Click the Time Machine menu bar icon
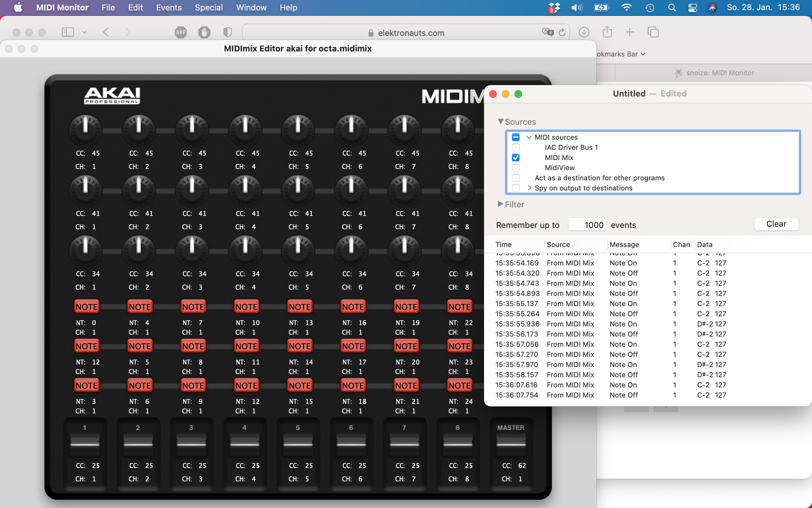Screen dimensions: 812x508 coord(650,7)
